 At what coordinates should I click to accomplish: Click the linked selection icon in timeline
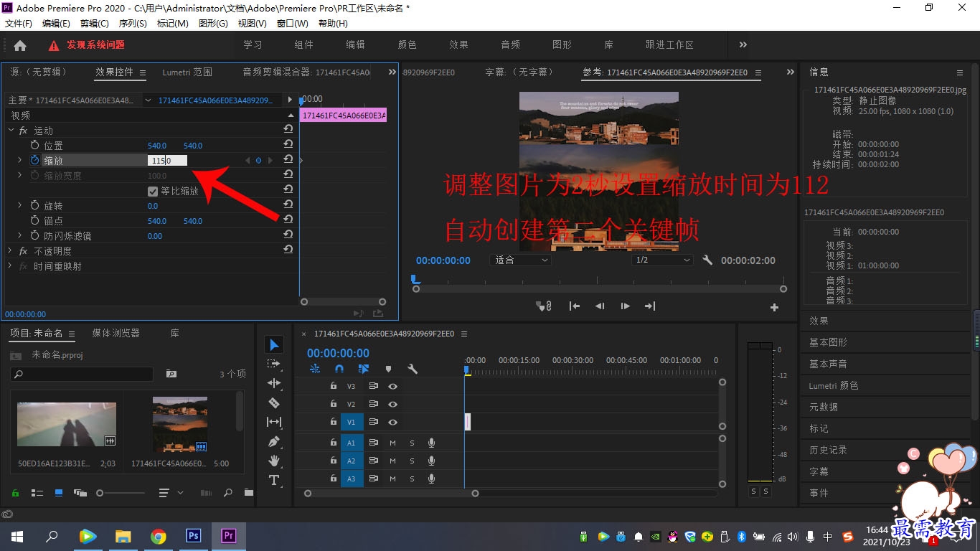[364, 369]
